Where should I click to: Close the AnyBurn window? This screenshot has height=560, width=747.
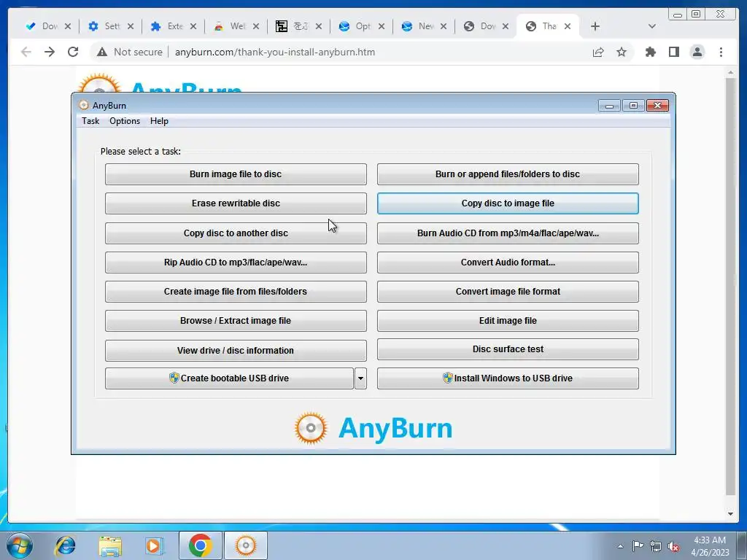tap(657, 106)
